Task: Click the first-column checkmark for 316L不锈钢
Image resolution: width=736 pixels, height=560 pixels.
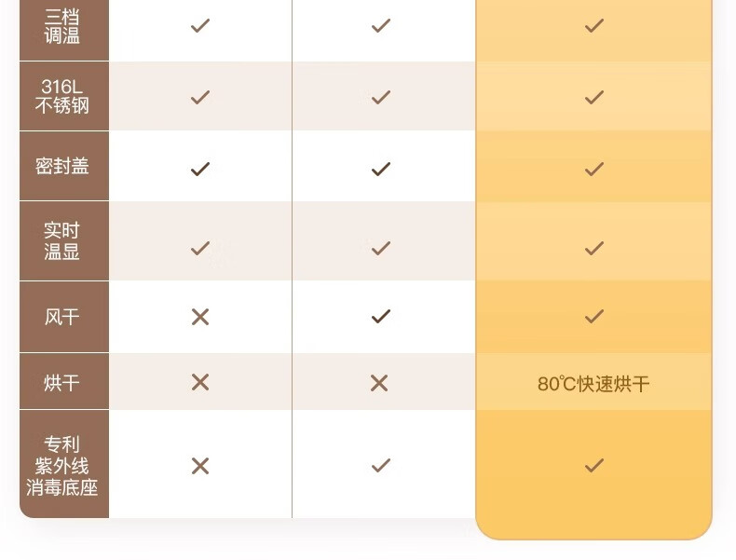Action: pyautogui.click(x=200, y=97)
